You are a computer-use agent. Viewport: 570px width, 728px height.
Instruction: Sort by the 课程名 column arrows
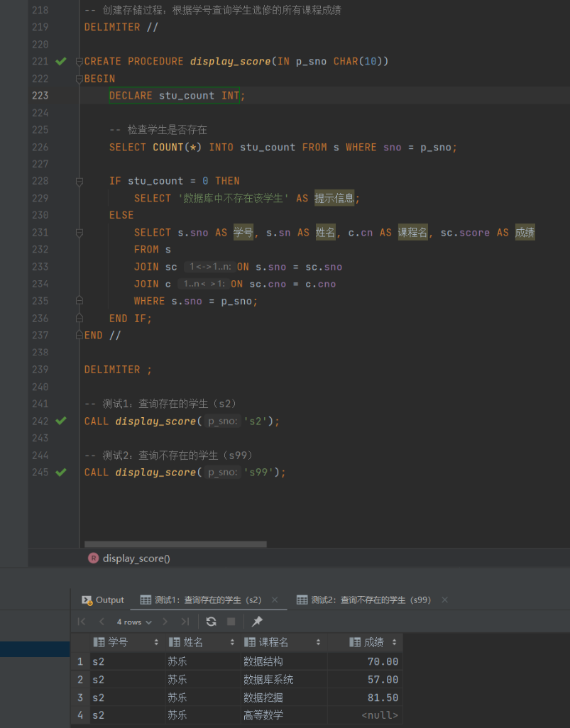coord(318,643)
